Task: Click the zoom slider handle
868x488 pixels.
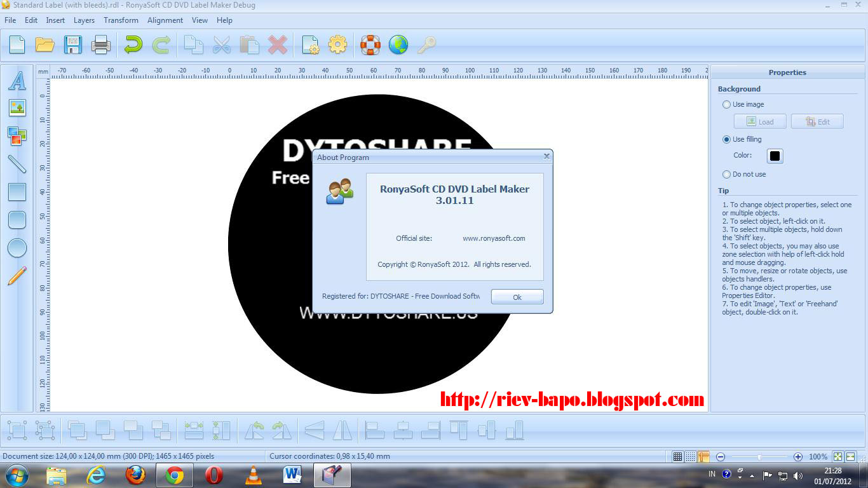Action: pos(759,456)
